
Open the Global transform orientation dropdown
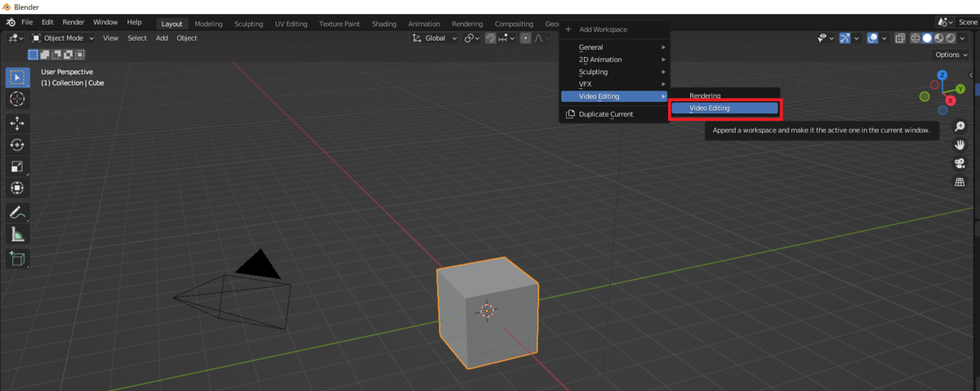pos(434,38)
